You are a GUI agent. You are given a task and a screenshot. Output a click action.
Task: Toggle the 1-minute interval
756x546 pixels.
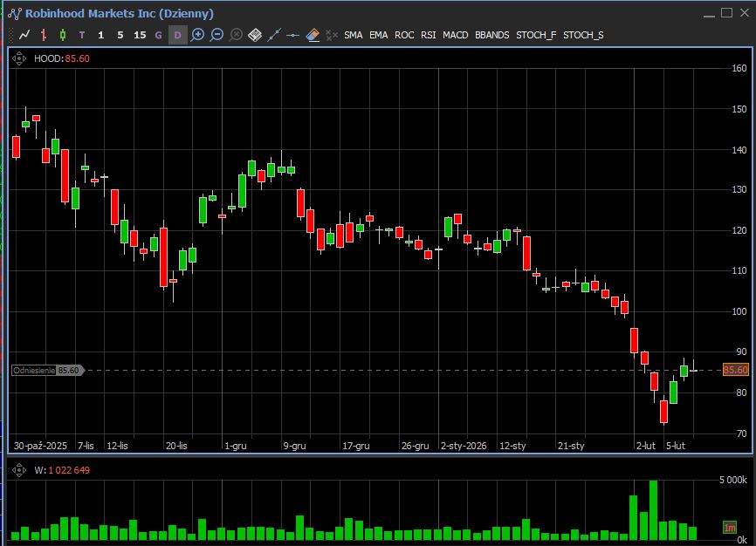101,35
